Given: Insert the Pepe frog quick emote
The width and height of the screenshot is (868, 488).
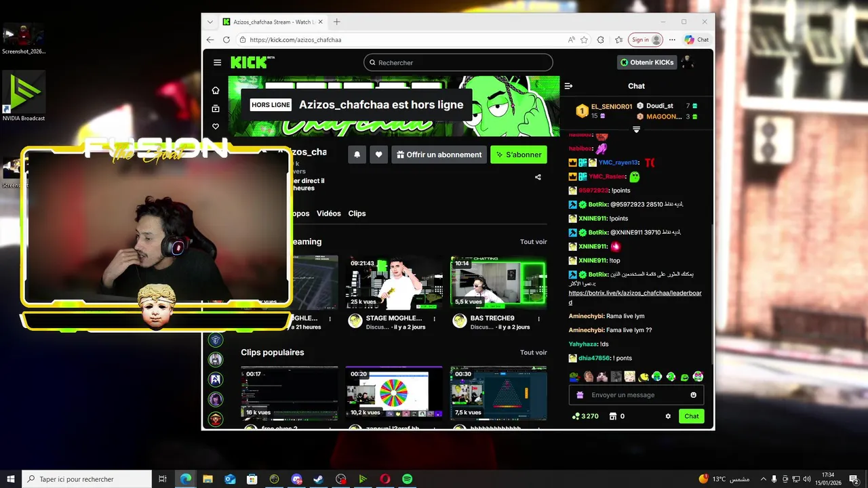Looking at the screenshot, I should 575,377.
